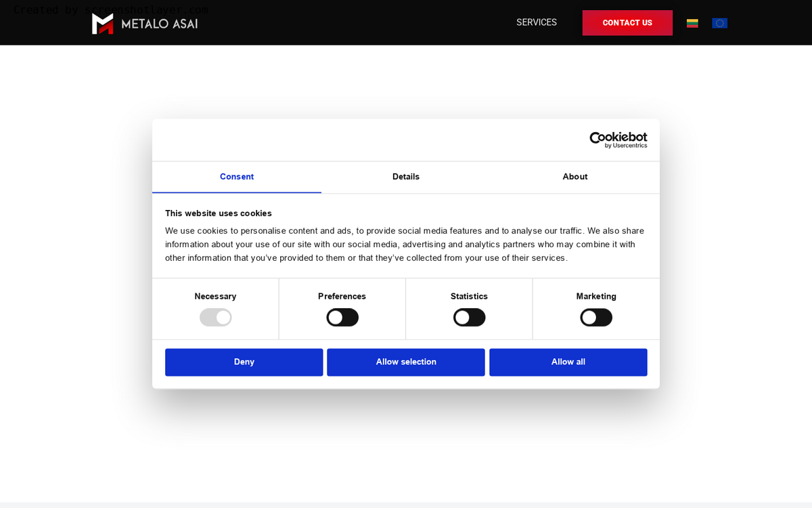Toggle the Necessary cookies switch
Viewport: 812px width, 508px height.
point(215,317)
